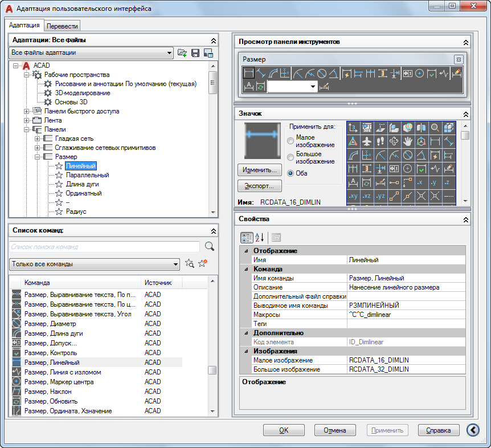
Task: Pick the .z point filter icon in the grid
Action: [x=447, y=182]
